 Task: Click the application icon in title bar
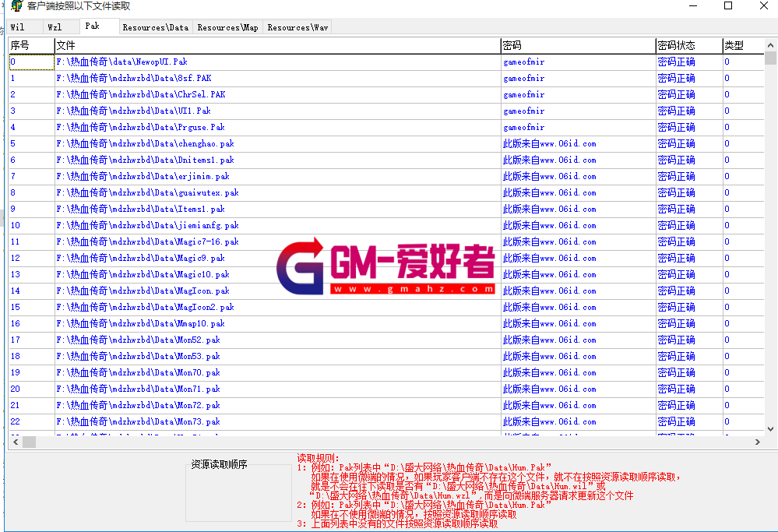[x=17, y=6]
